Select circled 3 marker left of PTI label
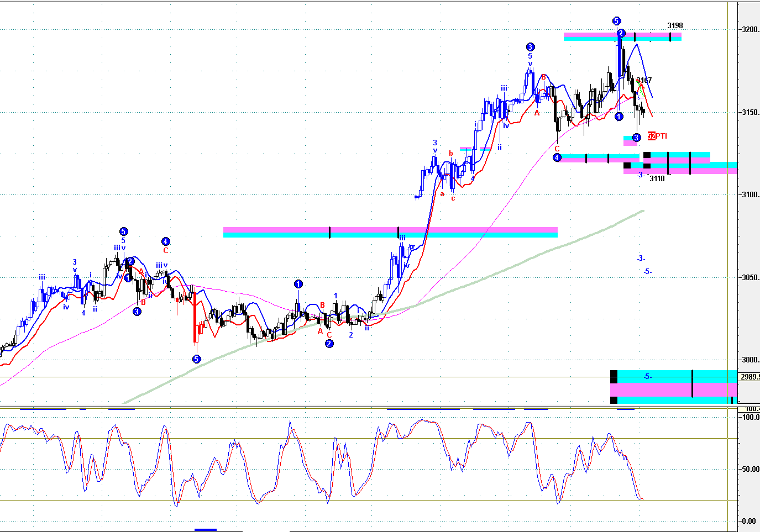760x532 pixels. [636, 137]
